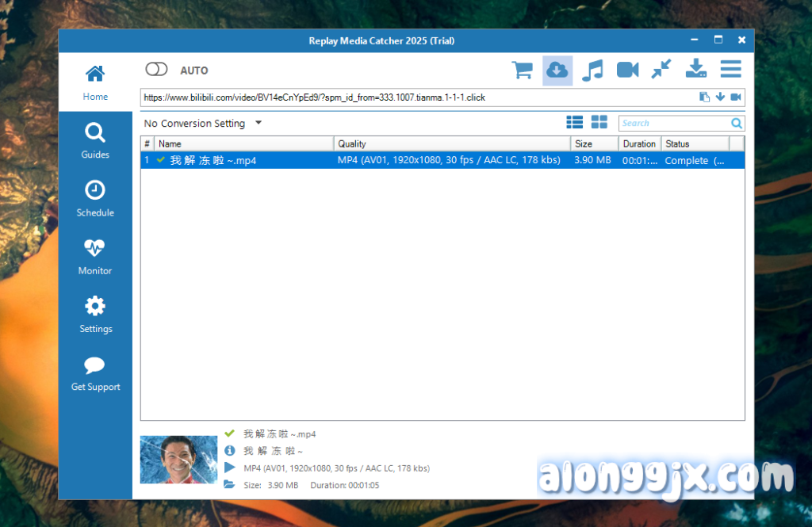Click the paste icon in URL bar
This screenshot has width=812, height=527.
pos(704,97)
